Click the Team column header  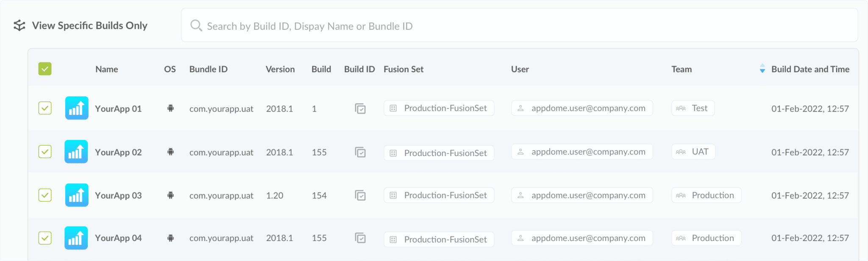tap(681, 69)
